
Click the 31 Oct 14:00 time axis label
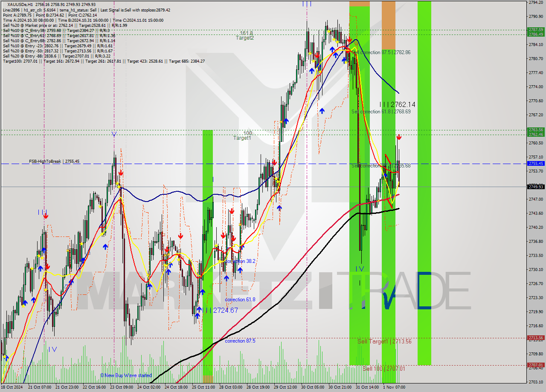[x=368, y=387]
